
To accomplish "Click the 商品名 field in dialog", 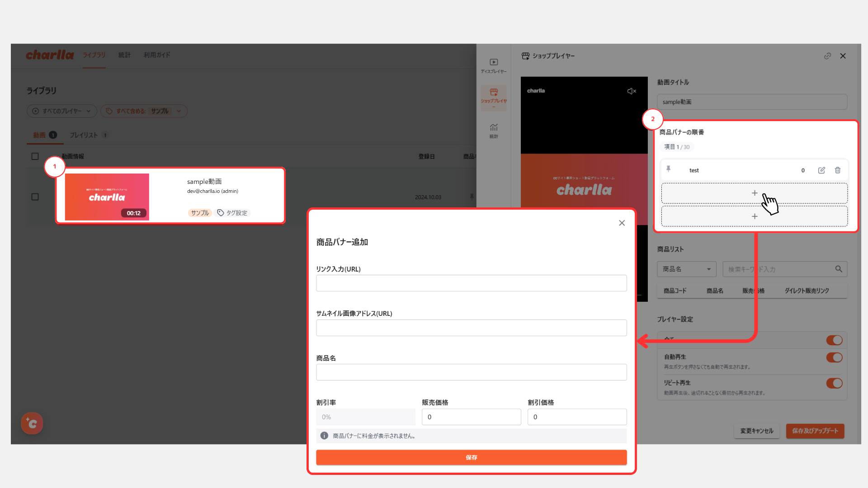I will (x=472, y=372).
